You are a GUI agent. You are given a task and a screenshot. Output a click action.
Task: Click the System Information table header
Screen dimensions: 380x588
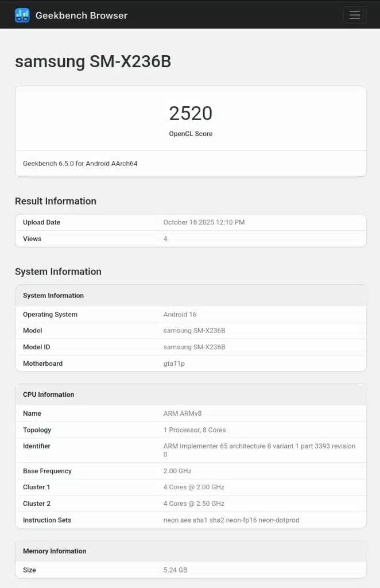pyautogui.click(x=53, y=296)
